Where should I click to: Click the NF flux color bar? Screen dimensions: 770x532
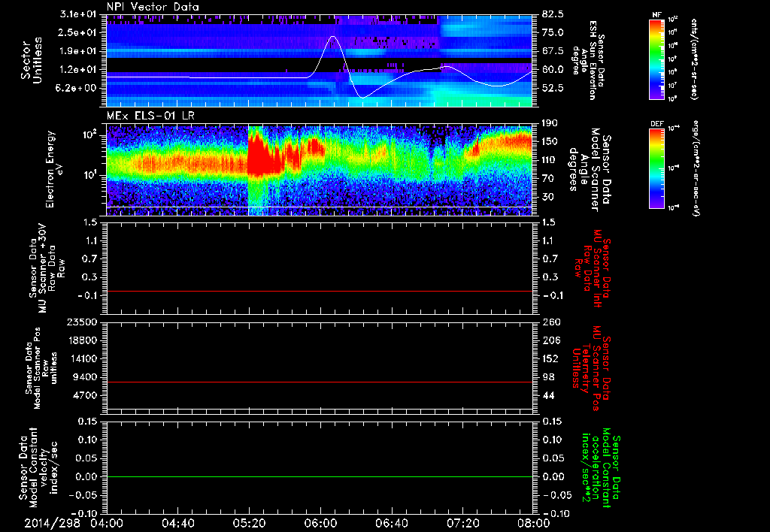(x=657, y=59)
